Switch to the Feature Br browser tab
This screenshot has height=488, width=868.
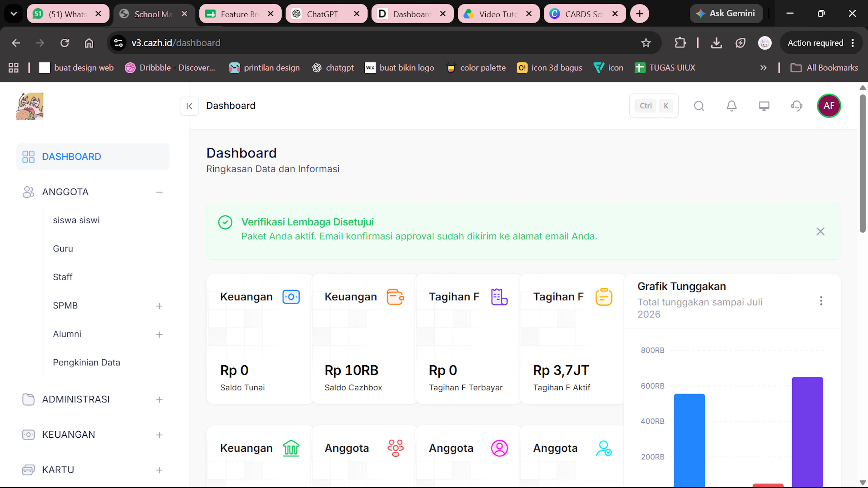click(240, 14)
